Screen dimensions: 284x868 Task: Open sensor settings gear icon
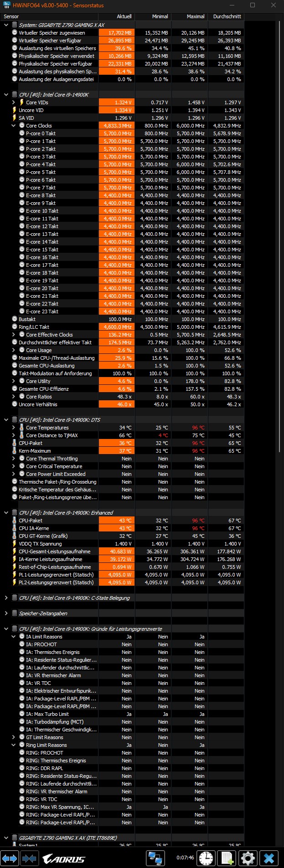click(x=248, y=858)
